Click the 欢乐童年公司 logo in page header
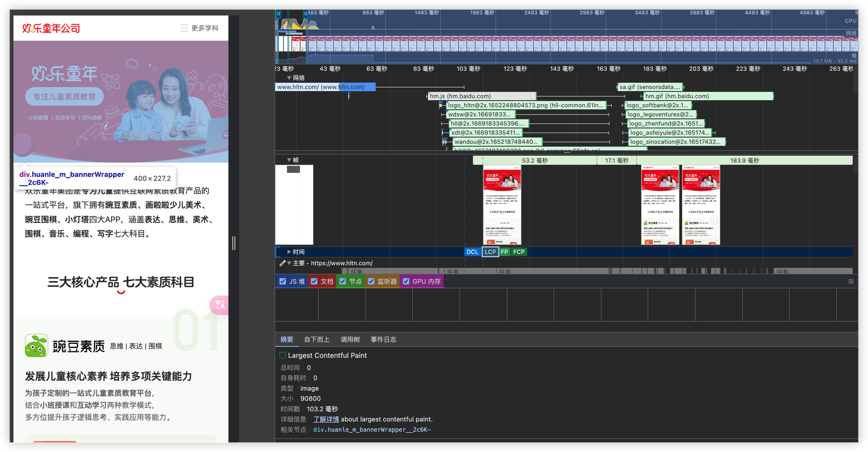868x452 pixels. tap(51, 28)
